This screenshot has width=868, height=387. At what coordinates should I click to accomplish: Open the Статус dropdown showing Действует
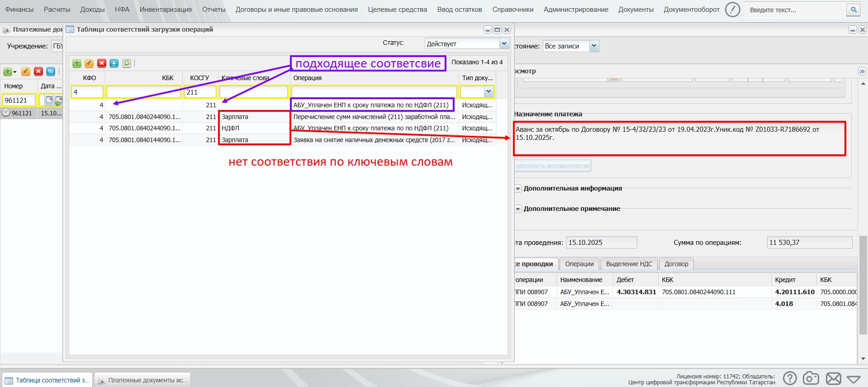pyautogui.click(x=504, y=43)
